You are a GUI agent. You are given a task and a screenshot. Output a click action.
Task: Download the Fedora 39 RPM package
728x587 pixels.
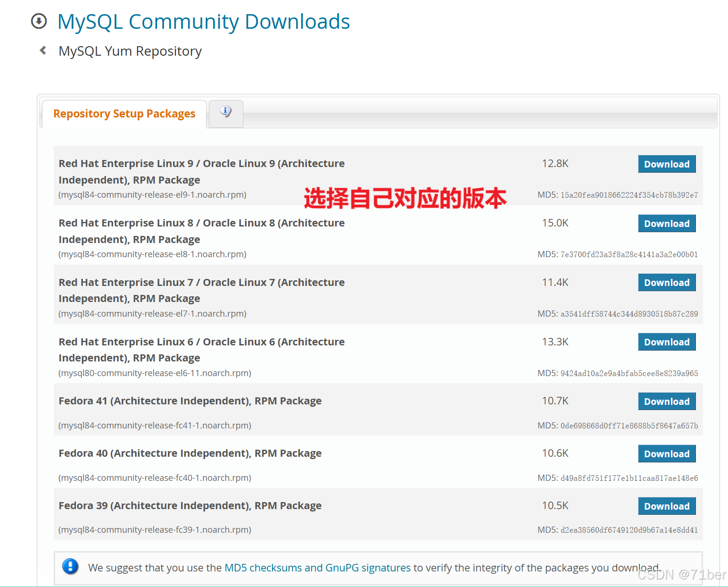click(667, 506)
